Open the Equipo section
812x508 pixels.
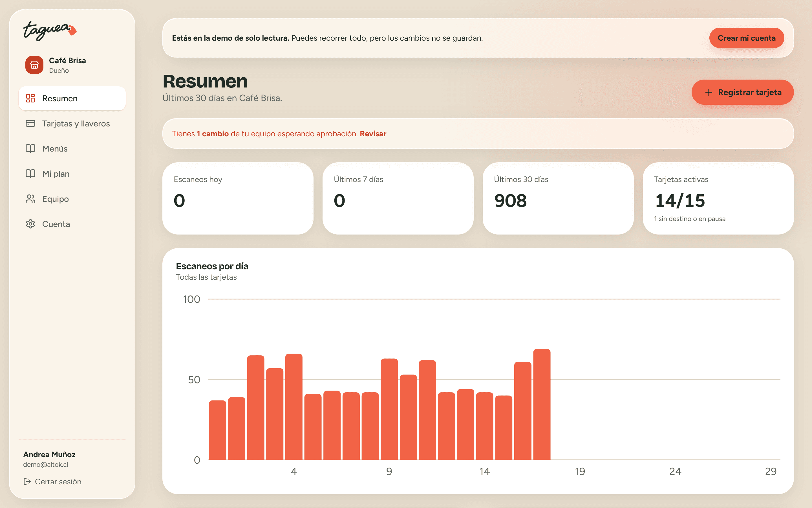click(72, 199)
